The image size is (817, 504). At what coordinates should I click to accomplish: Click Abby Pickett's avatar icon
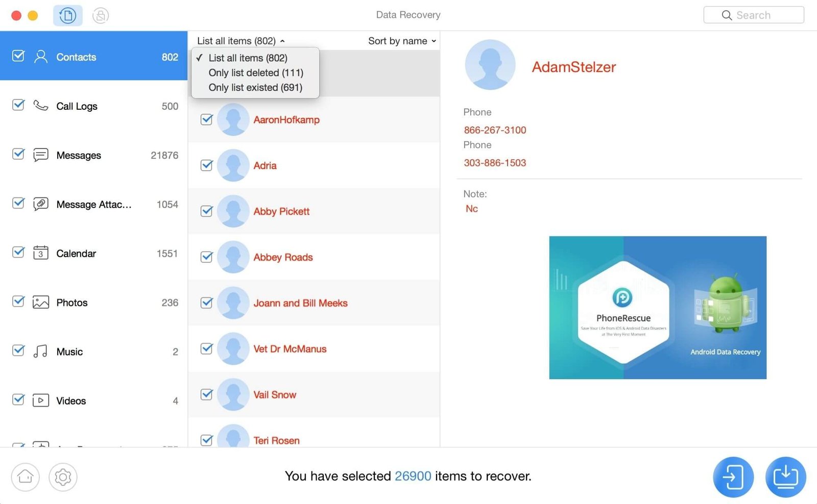233,211
